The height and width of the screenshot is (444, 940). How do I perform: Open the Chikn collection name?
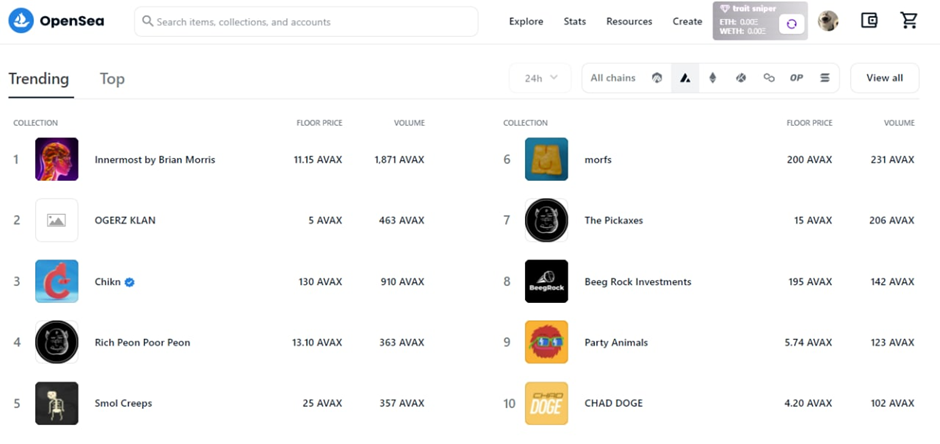pos(107,282)
